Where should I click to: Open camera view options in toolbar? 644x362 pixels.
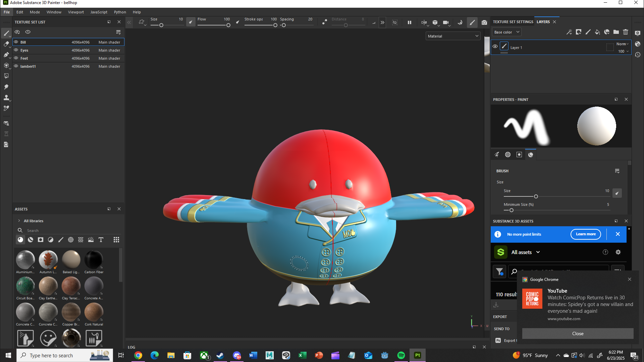(446, 22)
